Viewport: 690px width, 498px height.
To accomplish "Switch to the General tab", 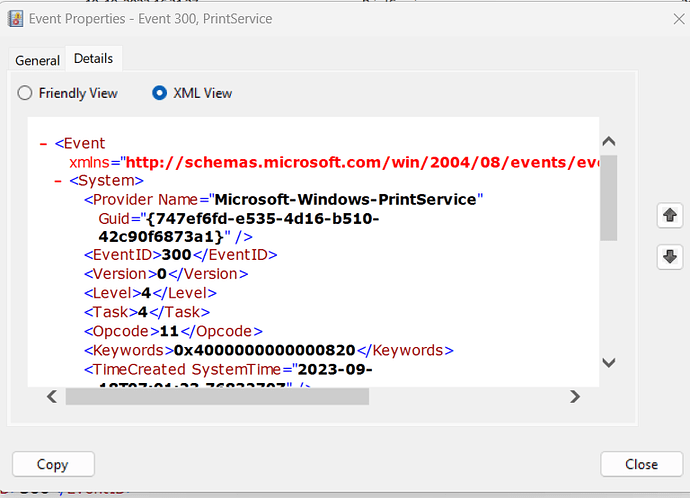I will pyautogui.click(x=37, y=60).
